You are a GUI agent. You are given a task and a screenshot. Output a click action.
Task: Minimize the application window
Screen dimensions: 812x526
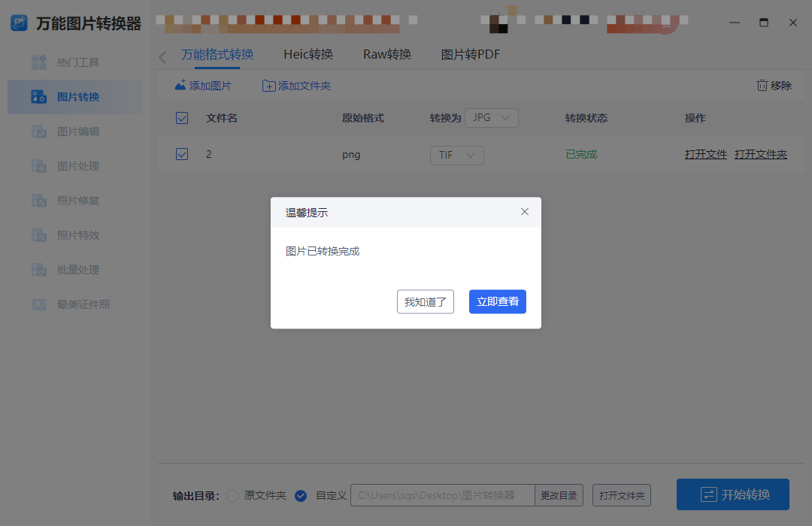click(x=735, y=23)
